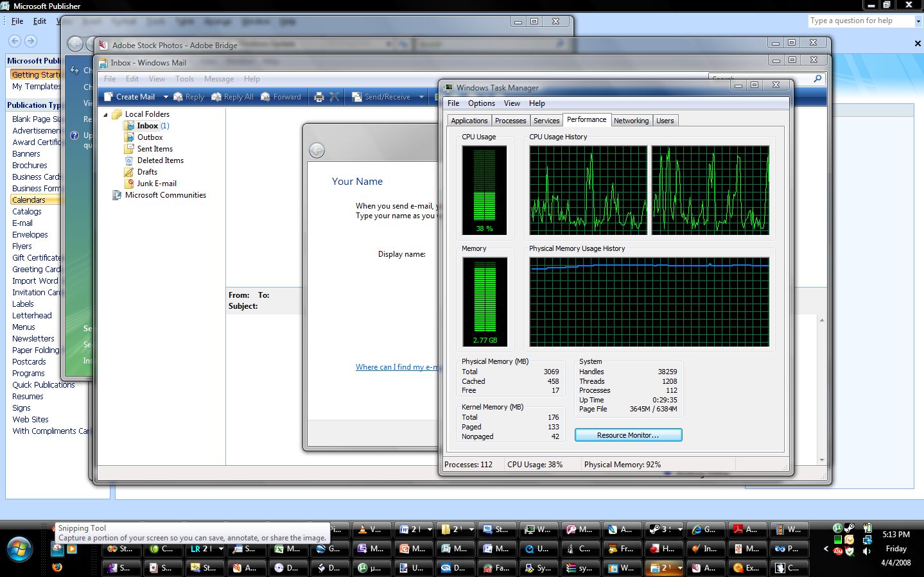Select Banners in the Publisher list
The width and height of the screenshot is (924, 577).
[26, 154]
